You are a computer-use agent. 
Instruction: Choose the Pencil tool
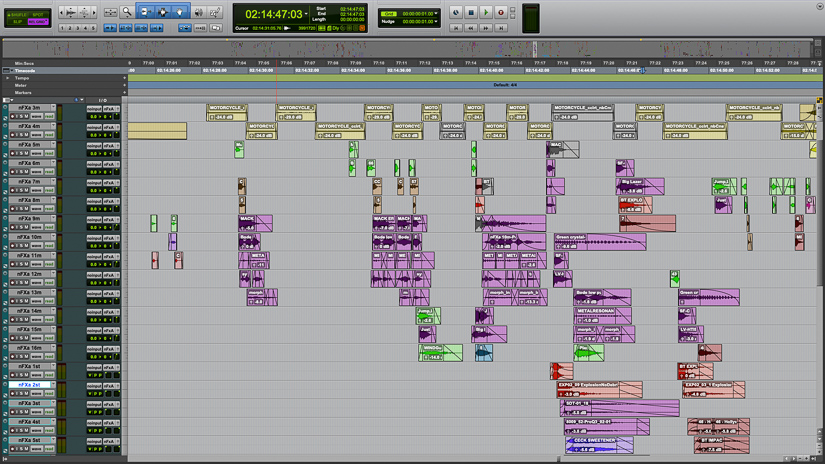215,12
